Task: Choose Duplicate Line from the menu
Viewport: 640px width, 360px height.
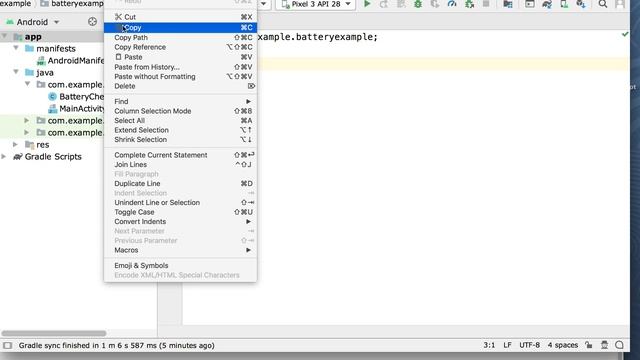Action: [180, 184]
